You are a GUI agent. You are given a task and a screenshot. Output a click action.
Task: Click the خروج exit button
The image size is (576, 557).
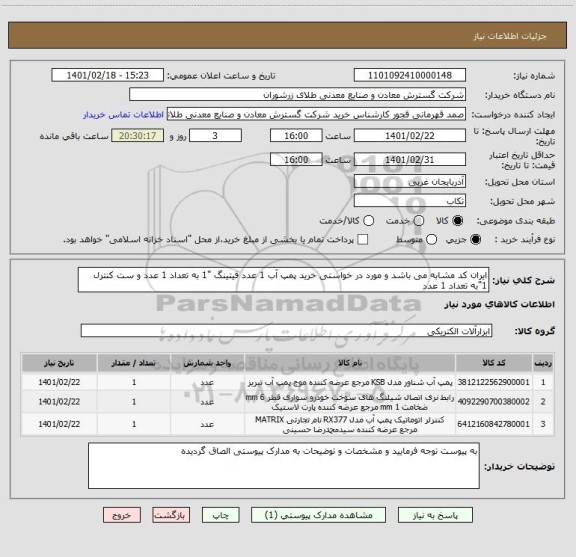(122, 515)
